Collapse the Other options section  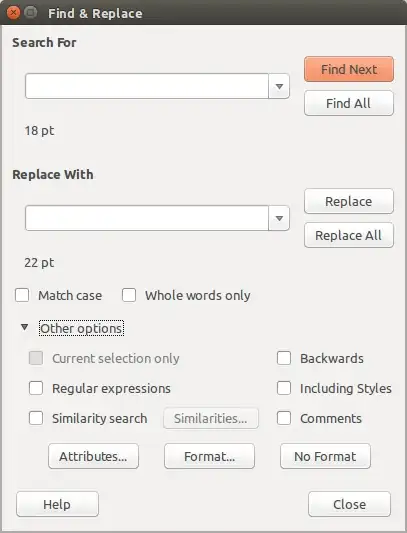pos(24,327)
